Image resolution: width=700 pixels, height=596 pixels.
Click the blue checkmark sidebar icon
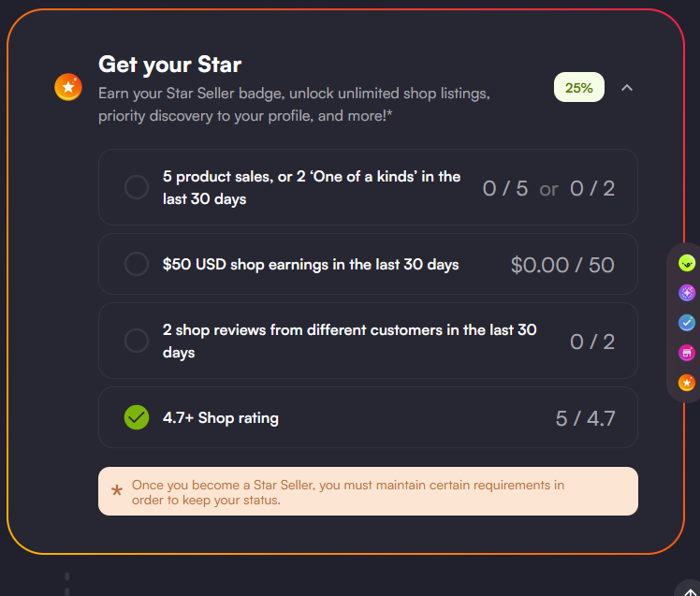click(x=687, y=323)
